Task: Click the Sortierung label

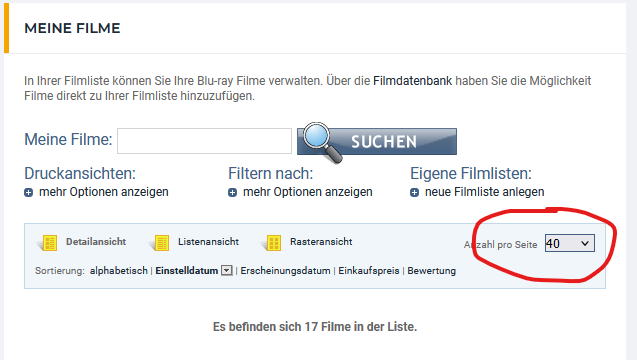Action: (x=60, y=271)
